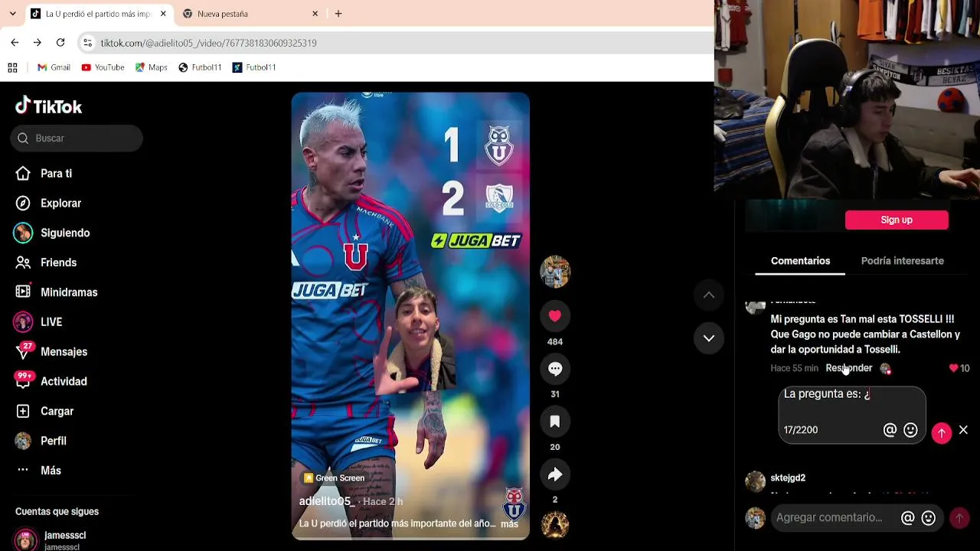Go to next video arrow
The width and height of the screenshot is (980, 551).
coord(709,338)
